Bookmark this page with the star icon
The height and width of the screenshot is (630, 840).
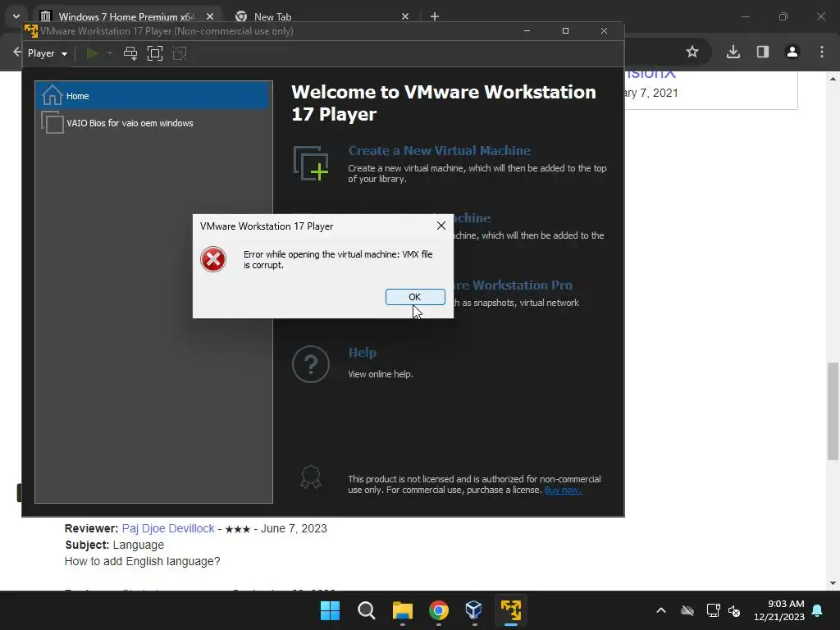(x=692, y=52)
